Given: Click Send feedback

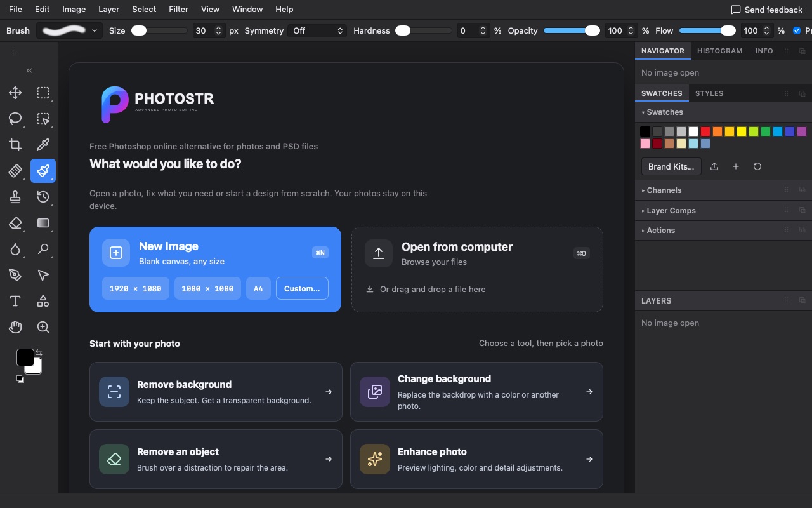Looking at the screenshot, I should pos(766,10).
